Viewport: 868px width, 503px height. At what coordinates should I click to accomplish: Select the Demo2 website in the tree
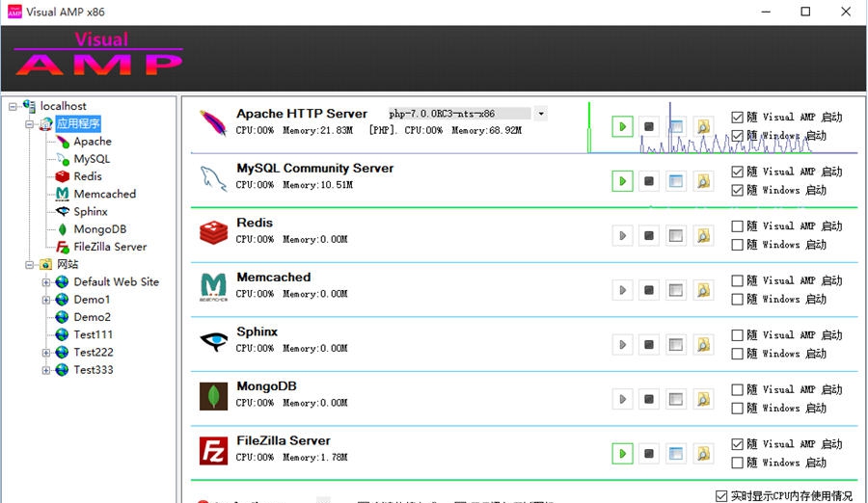coord(92,317)
